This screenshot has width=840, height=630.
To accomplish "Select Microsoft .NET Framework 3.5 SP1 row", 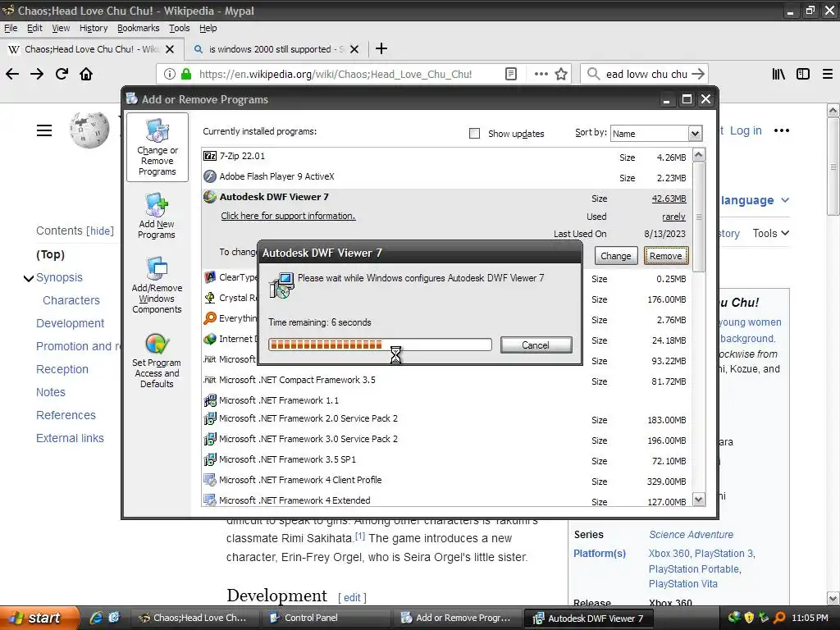I will pos(447,460).
